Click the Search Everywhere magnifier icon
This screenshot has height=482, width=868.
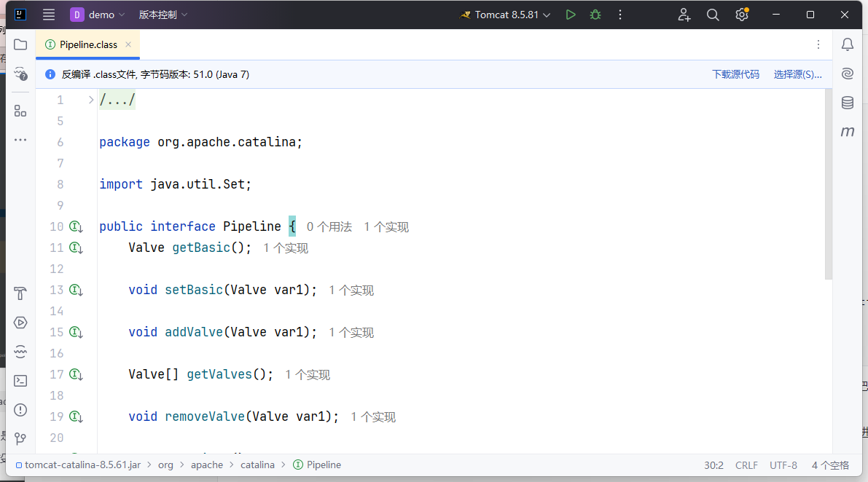click(713, 15)
